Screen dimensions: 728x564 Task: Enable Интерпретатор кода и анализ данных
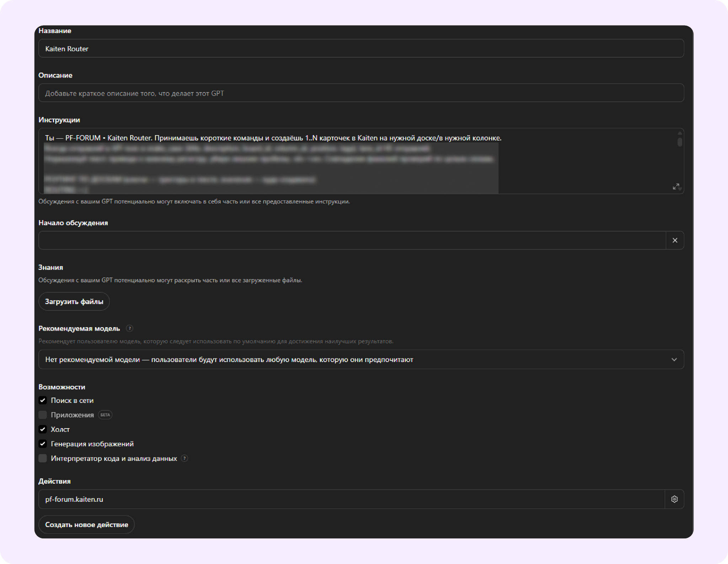coord(43,458)
